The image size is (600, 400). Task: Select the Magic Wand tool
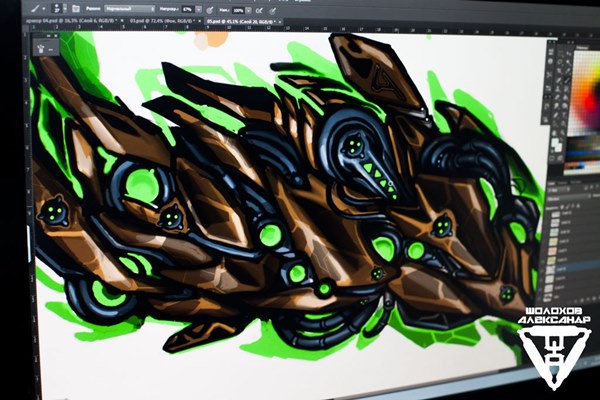[x=568, y=62]
